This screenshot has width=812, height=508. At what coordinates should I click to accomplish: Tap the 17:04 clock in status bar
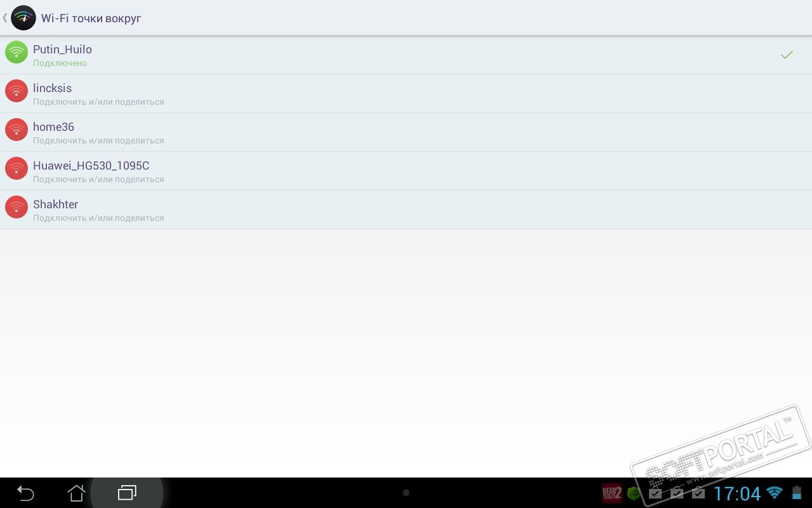pos(737,493)
